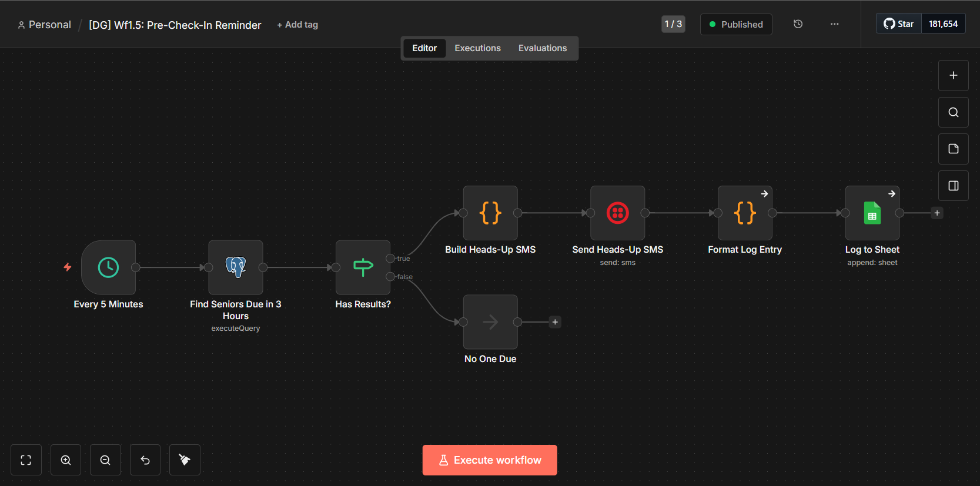This screenshot has width=980, height=486.
Task: Toggle the Published workflow status
Action: click(736, 24)
